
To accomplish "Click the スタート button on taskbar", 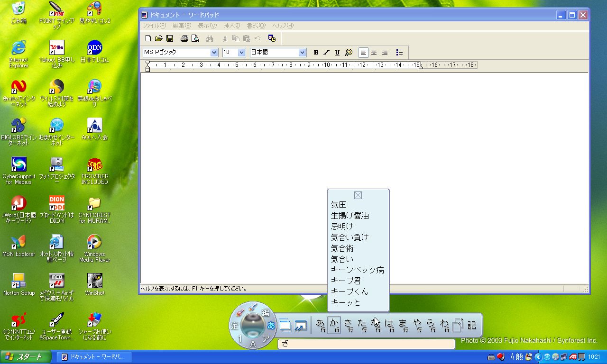I will (x=24, y=357).
